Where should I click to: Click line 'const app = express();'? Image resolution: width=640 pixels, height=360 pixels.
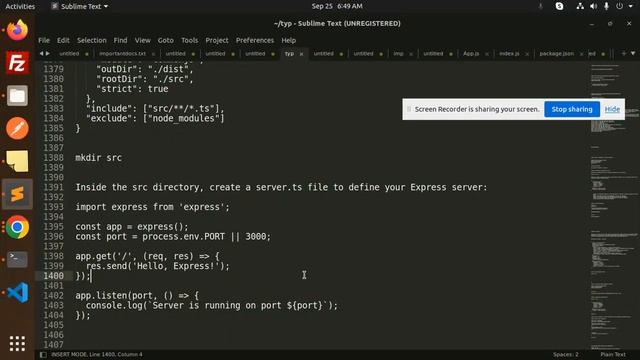click(x=132, y=227)
